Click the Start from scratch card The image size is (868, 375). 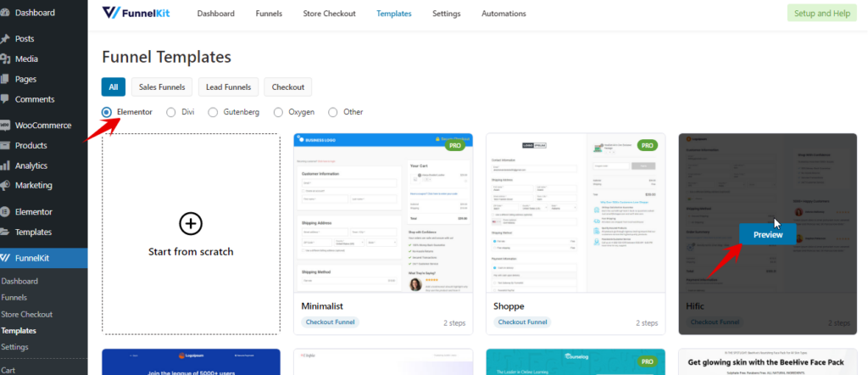(x=191, y=234)
